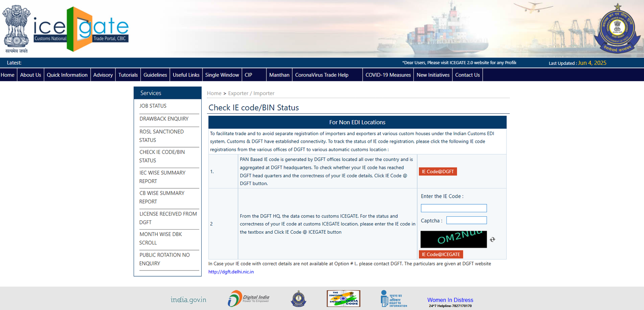Open the About Us menu
Screen dimensions: 644x310
(31, 75)
